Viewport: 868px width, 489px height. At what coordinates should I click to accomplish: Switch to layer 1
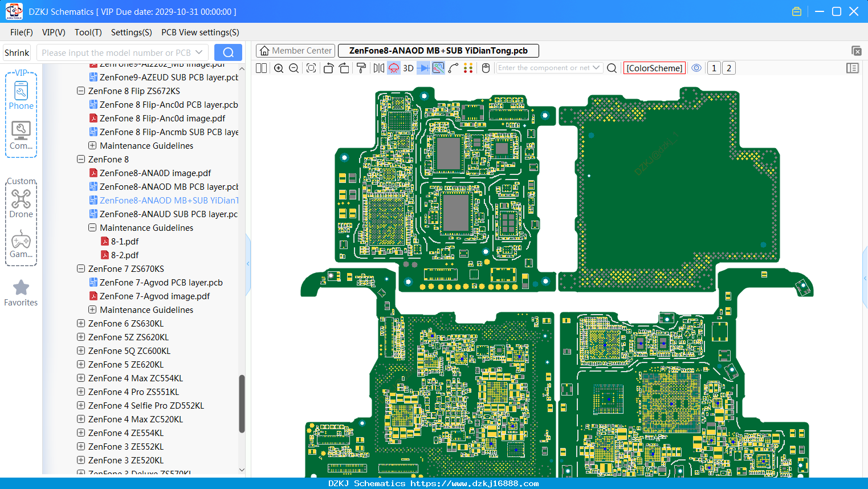[x=714, y=68]
